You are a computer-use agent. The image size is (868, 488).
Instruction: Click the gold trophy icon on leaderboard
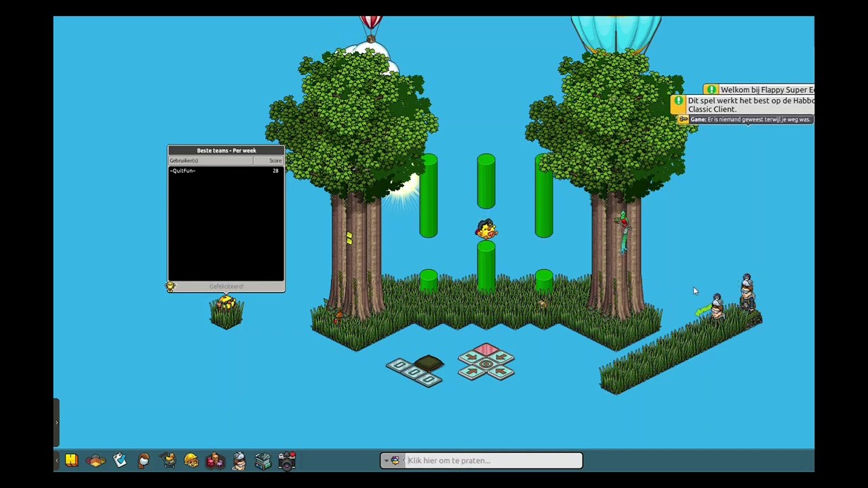pos(171,287)
